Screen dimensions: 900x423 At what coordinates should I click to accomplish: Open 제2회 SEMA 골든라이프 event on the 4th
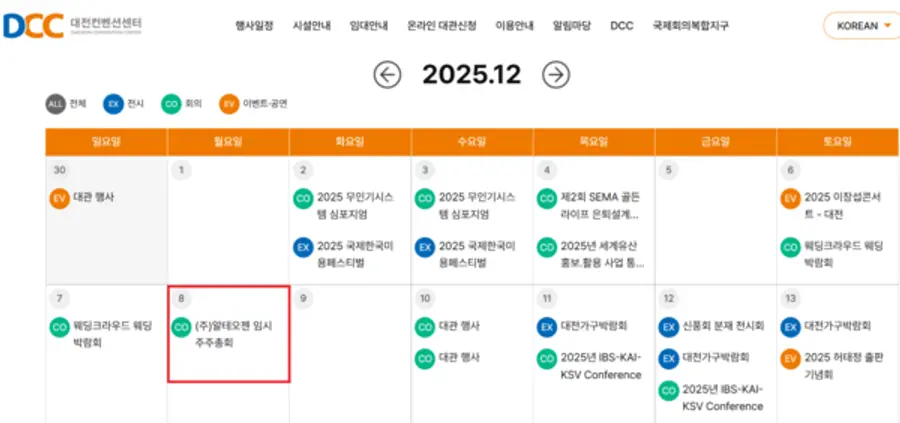[x=598, y=206]
